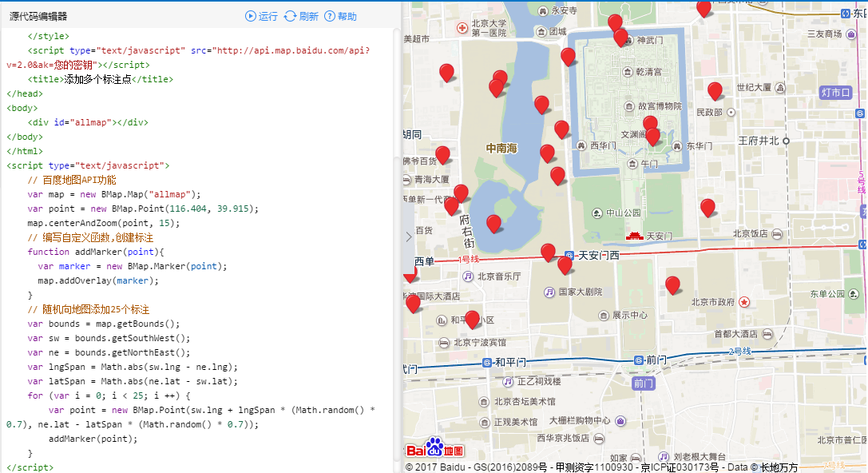Click the 东华门 gate icon
The image size is (868, 473).
(x=678, y=145)
